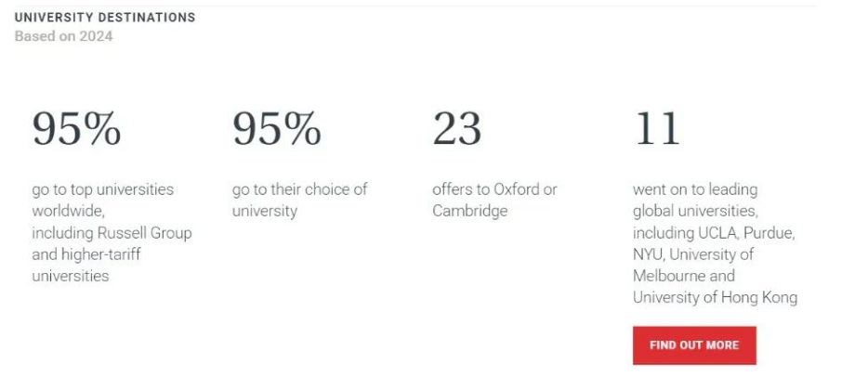
Task: Select the 'offers to Oxford or Cambridge' text
Action: (495, 201)
